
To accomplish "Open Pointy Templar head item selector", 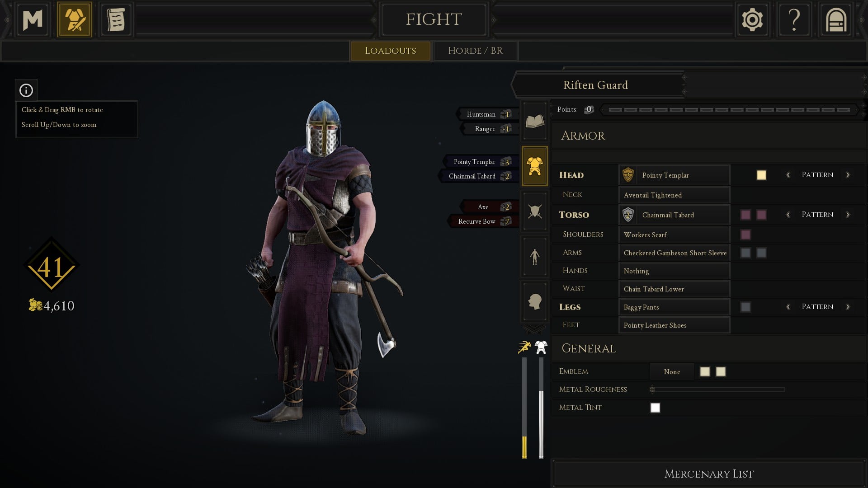I will point(674,175).
